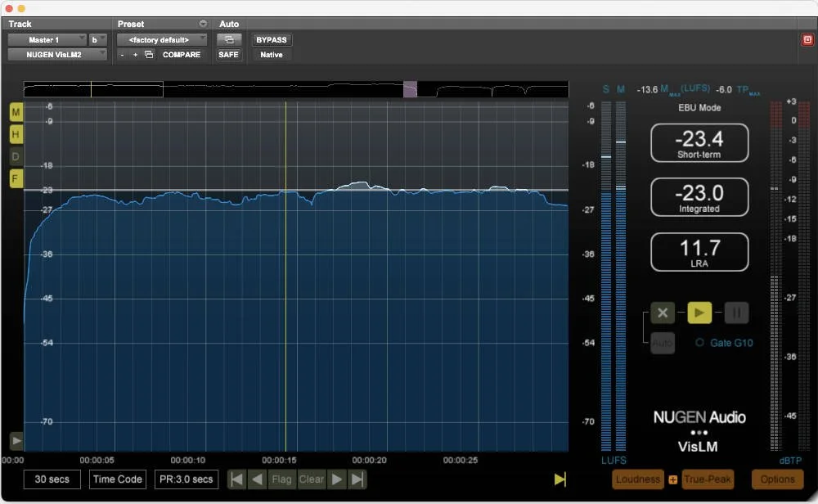Click the Auto section header
Screen dimensions: 818x504
point(229,24)
